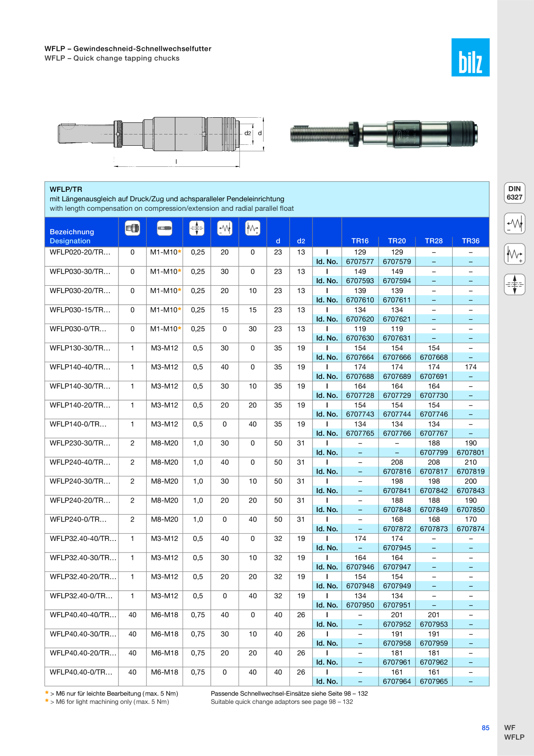Image resolution: width=534 pixels, height=756 pixels.
Task: Click the compression icon in table header
Action: click(225, 228)
